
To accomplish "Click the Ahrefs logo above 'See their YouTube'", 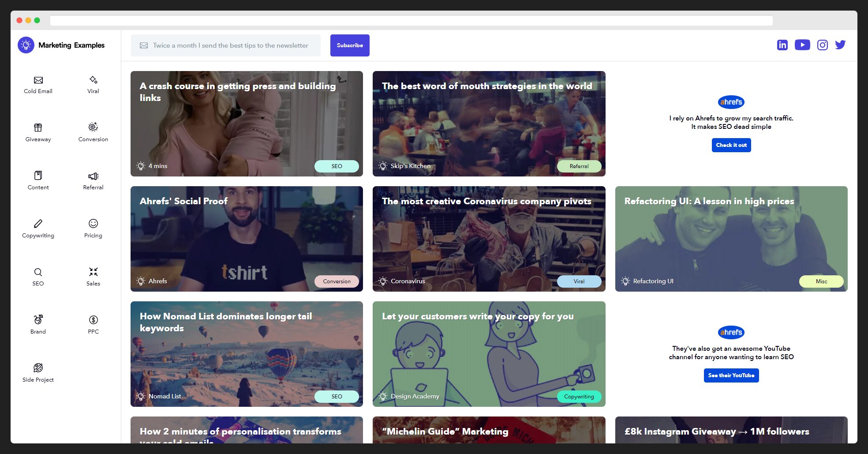I will (x=731, y=332).
